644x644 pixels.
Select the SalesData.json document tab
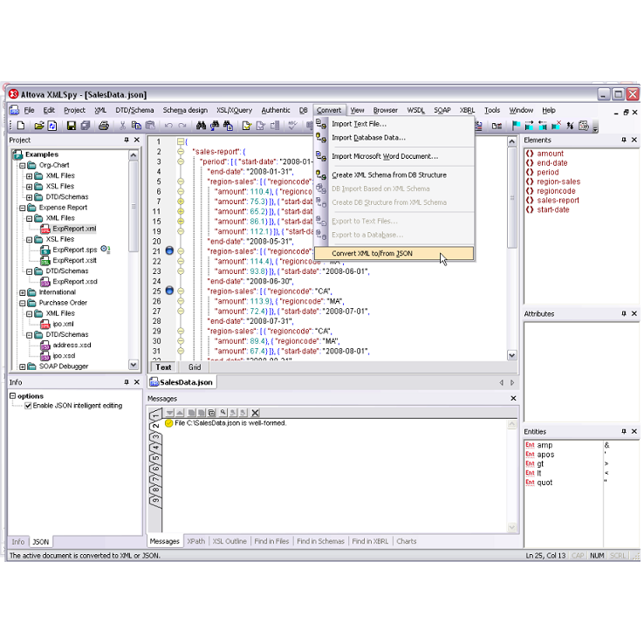[182, 382]
